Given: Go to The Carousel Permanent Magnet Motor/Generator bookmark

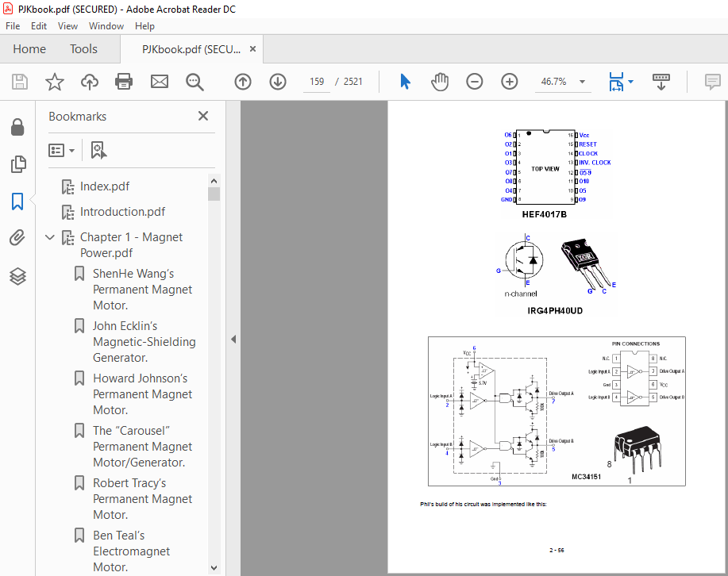Looking at the screenshot, I should [x=143, y=447].
